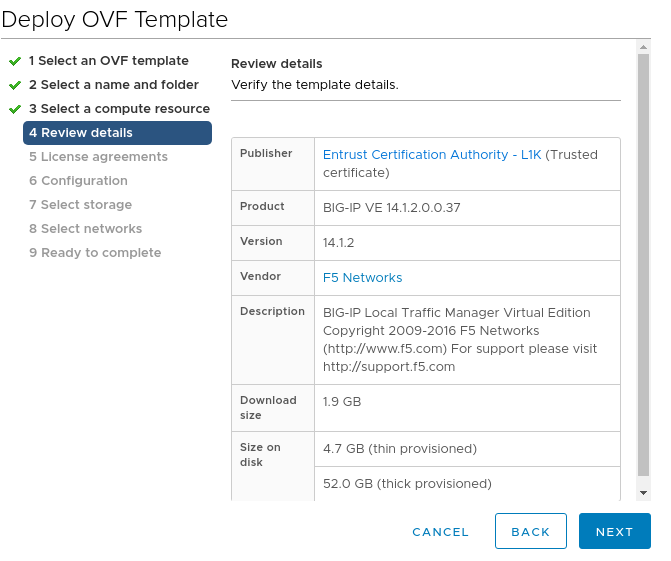
Task: Go to step 1 Select an OVF template
Action: coord(109,61)
